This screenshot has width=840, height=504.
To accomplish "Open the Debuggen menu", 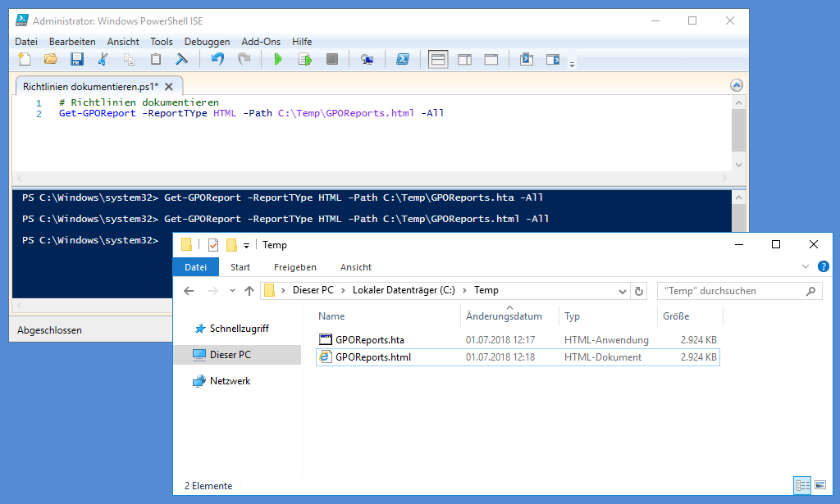I will click(207, 42).
